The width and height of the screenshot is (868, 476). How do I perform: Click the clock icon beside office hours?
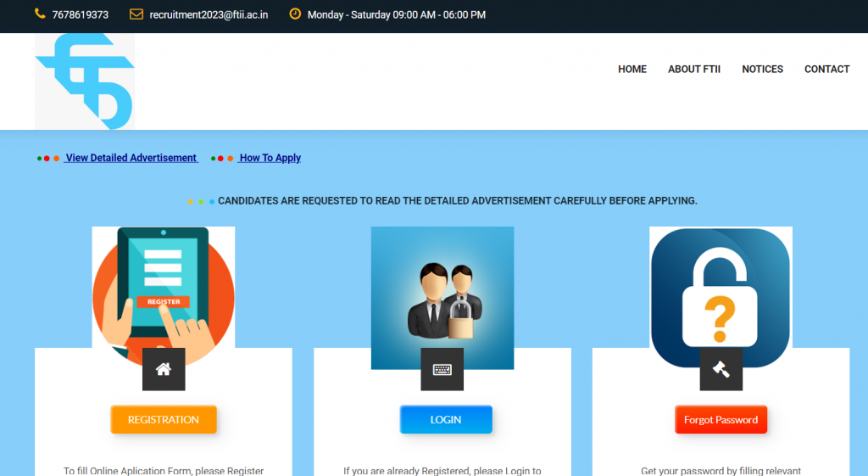tap(295, 14)
